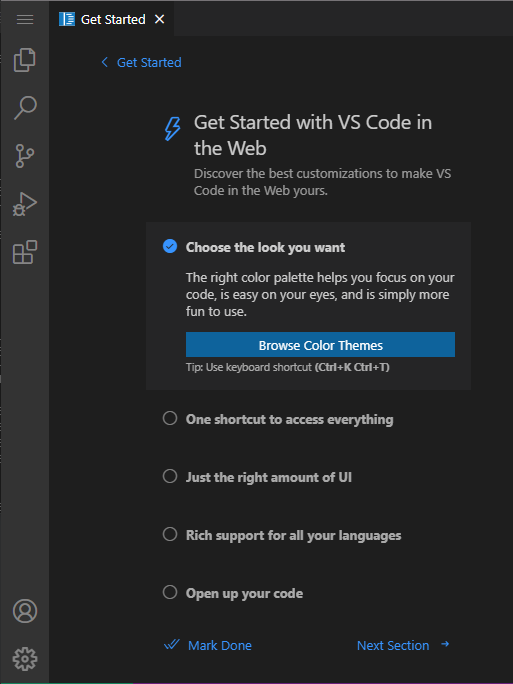Select 'Choose the look you want' heading
This screenshot has width=513, height=684.
(x=265, y=247)
